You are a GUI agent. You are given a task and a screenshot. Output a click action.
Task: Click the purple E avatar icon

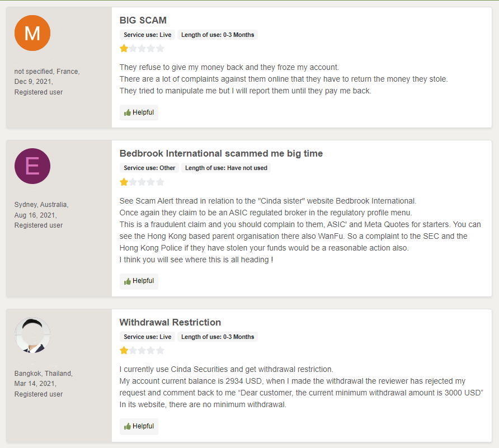[x=32, y=166]
